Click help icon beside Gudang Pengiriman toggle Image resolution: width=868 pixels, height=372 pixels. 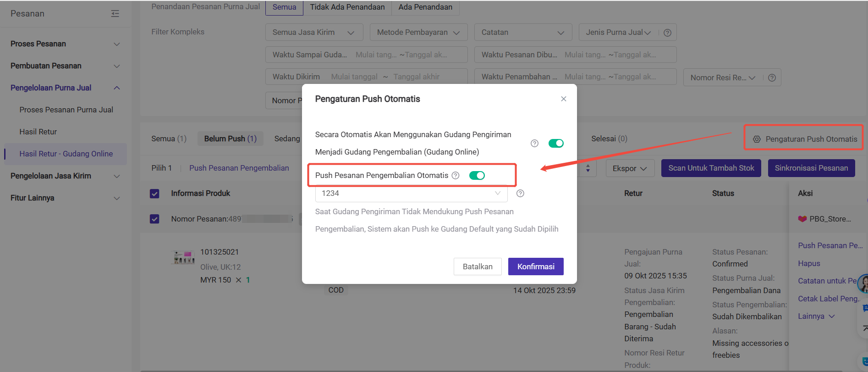tap(534, 143)
